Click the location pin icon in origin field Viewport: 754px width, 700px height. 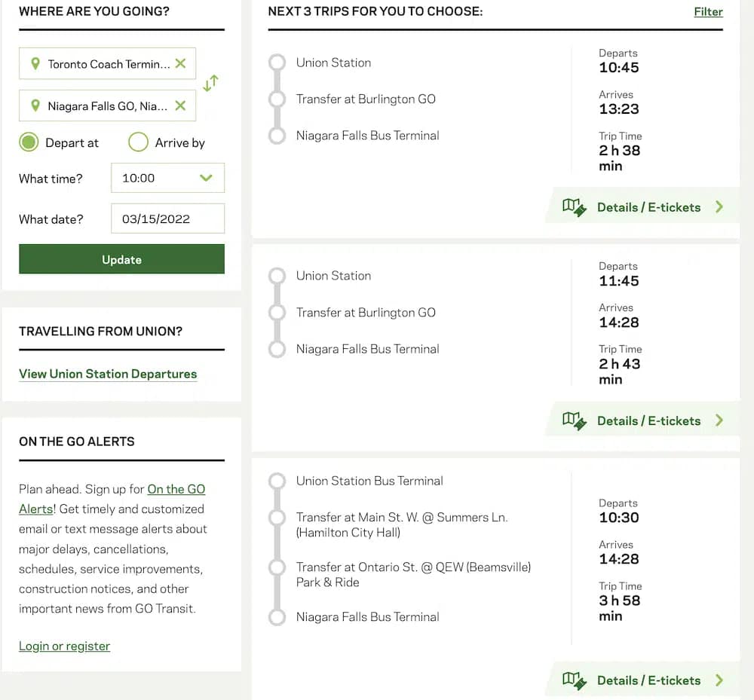34,63
